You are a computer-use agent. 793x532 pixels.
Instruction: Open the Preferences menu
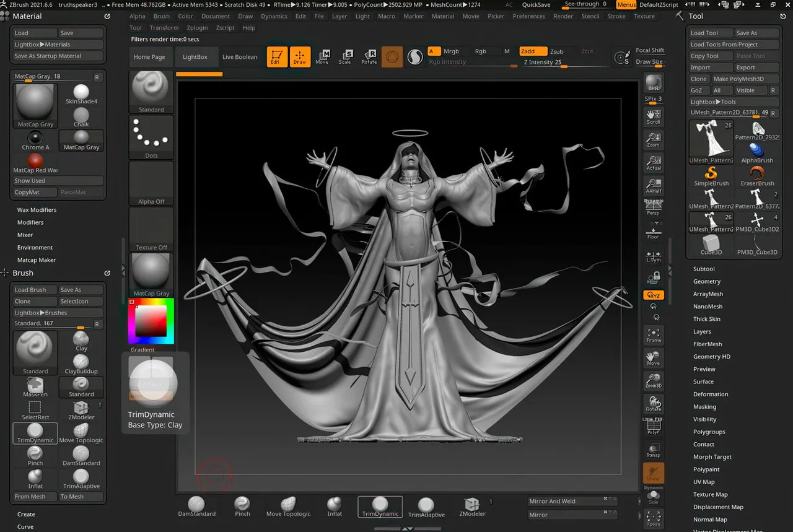(528, 16)
